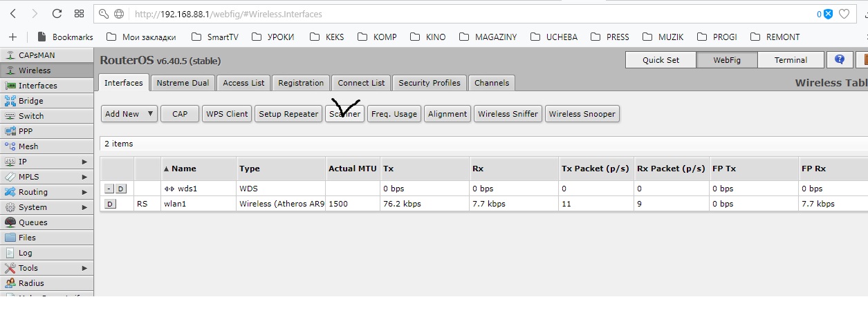Open the ad blocker shield icon

[x=828, y=14]
